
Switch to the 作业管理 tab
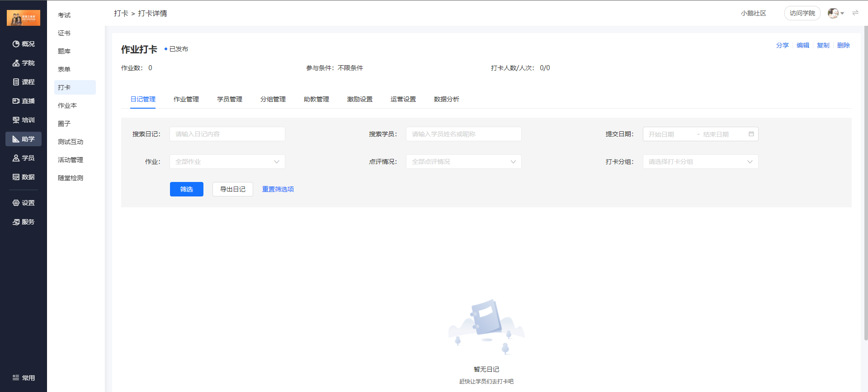[x=186, y=99]
